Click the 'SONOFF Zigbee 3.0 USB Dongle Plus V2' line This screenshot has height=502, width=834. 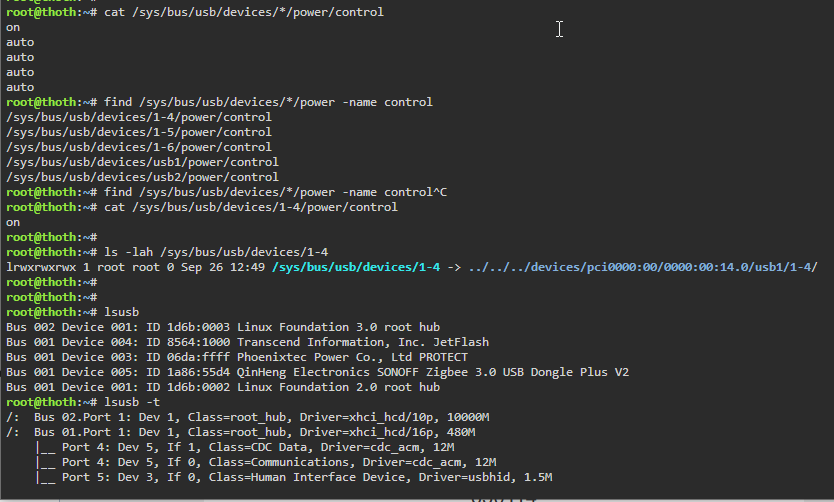(318, 372)
